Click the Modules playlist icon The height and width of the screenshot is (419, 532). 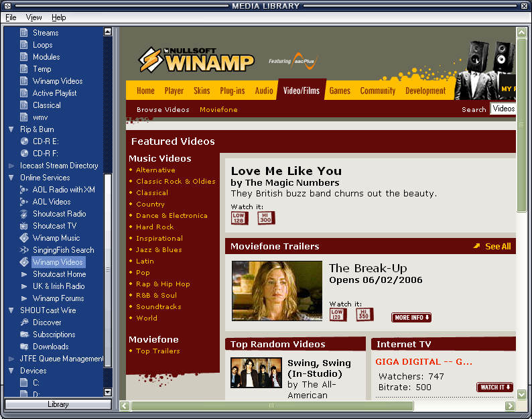click(x=23, y=57)
